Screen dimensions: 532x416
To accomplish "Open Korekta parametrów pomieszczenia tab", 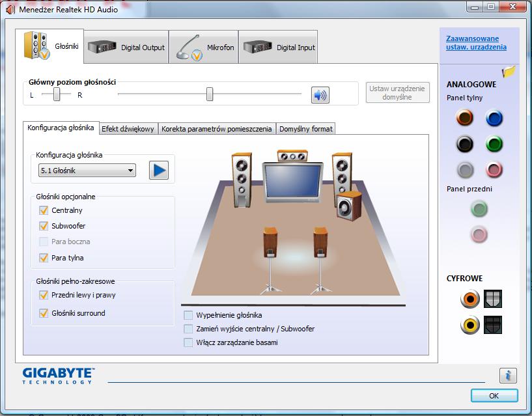I will tap(217, 129).
